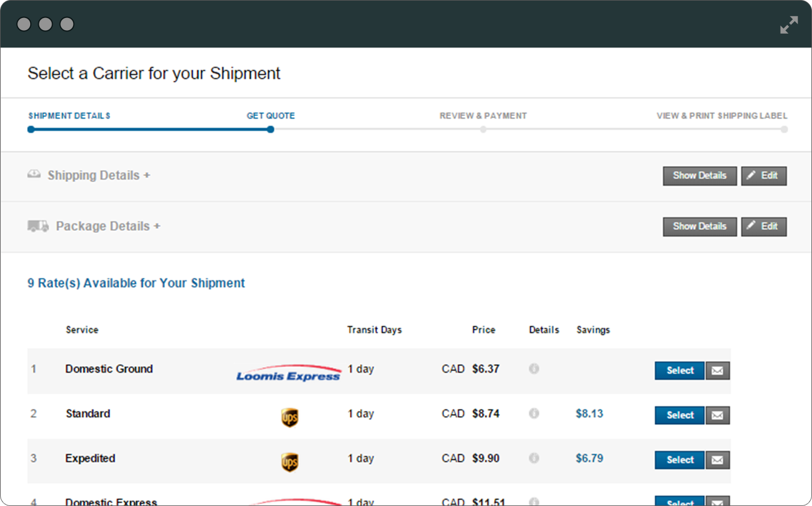Email the Standard UPS rate

point(717,415)
